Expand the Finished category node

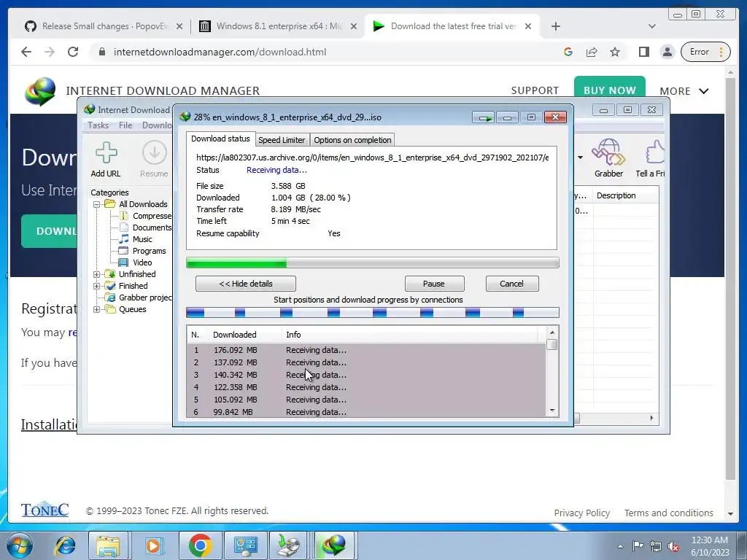97,286
